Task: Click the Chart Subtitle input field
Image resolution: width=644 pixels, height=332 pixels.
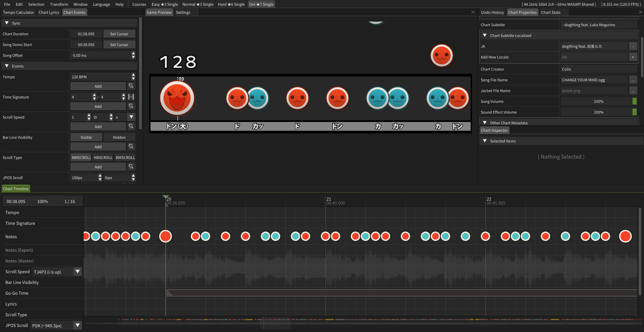Action: pos(599,25)
